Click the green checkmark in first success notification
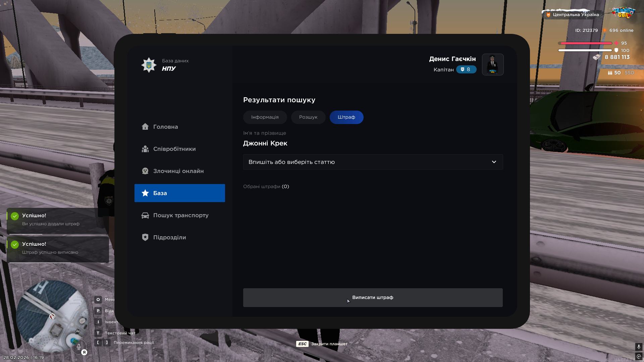The width and height of the screenshot is (644, 362). (x=15, y=216)
